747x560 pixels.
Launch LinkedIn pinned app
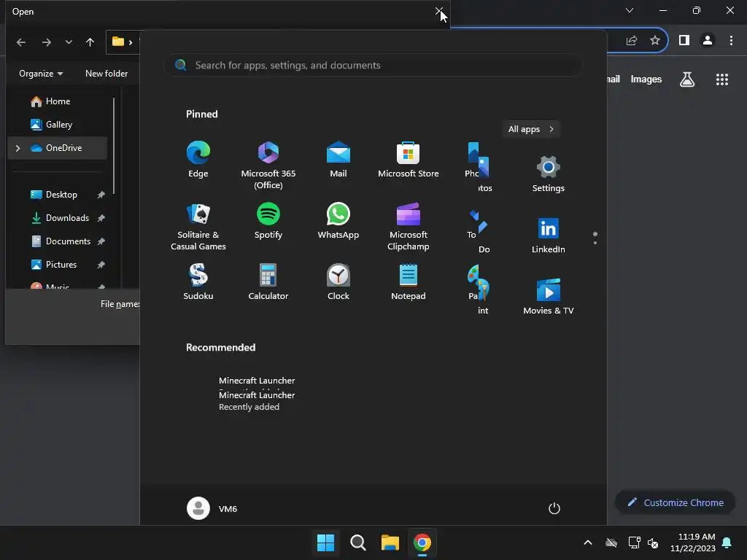pos(549,236)
